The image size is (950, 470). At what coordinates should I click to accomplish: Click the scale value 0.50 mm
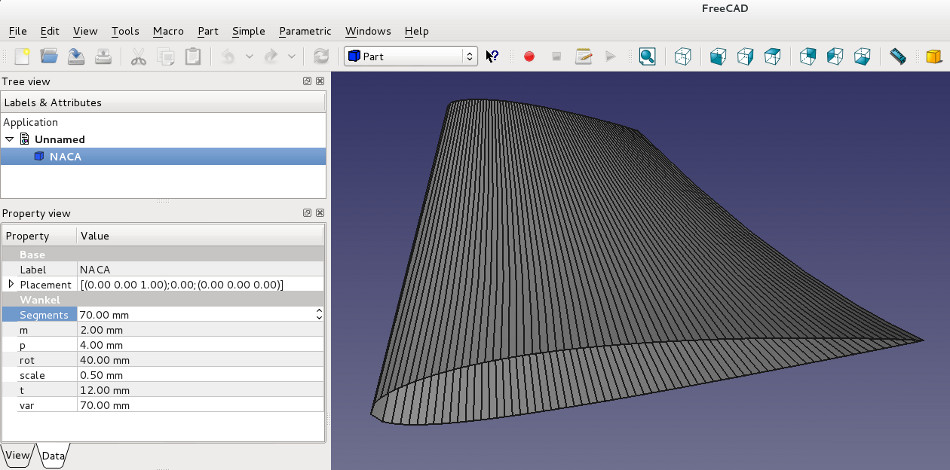(201, 375)
